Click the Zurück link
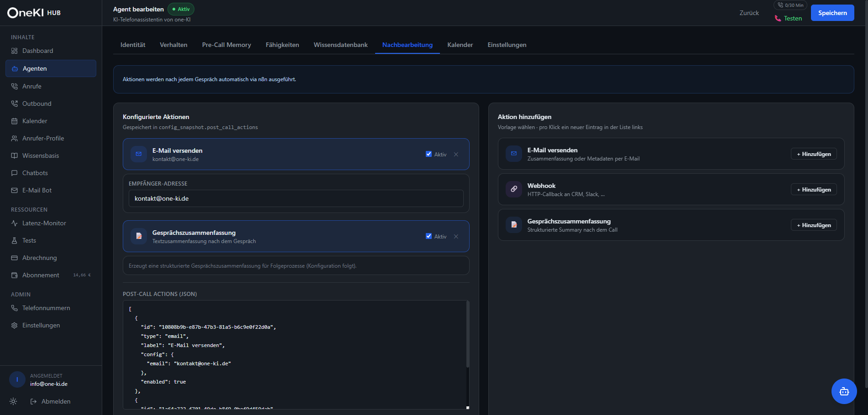The width and height of the screenshot is (868, 415). [x=749, y=13]
